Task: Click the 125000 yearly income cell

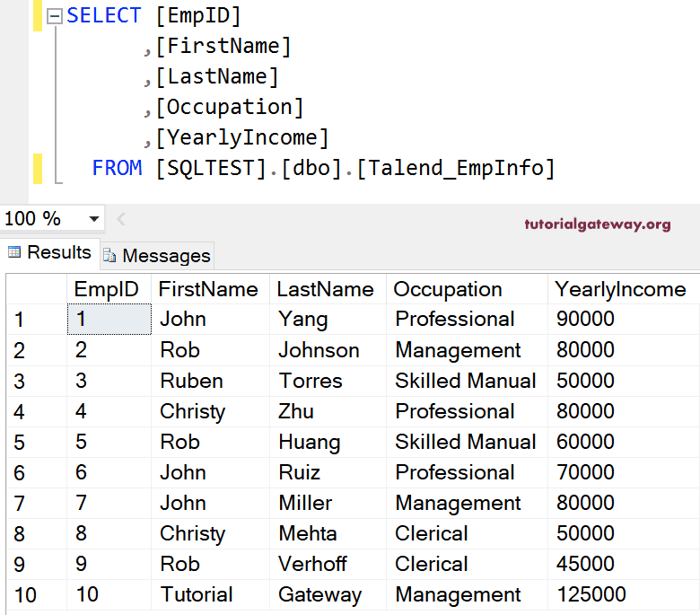Action: coord(591,594)
